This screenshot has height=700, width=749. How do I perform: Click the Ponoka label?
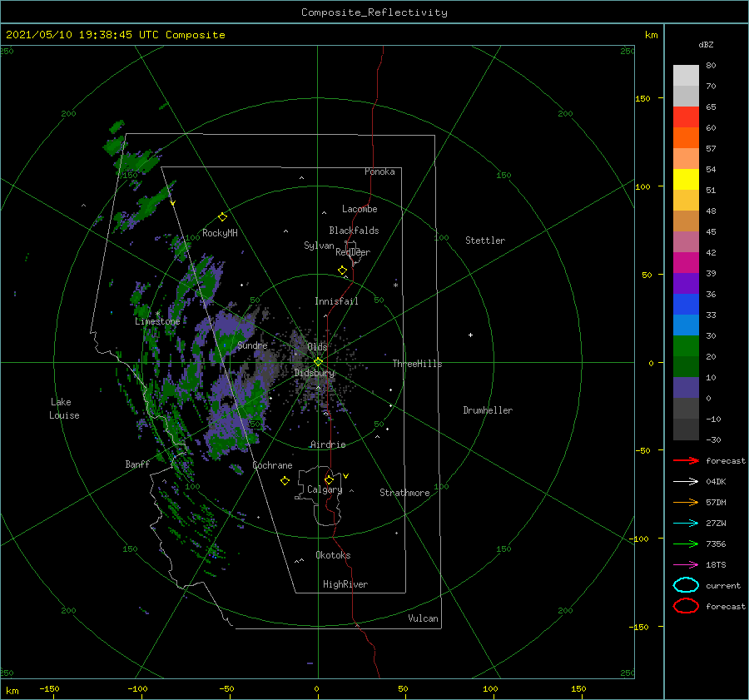point(379,171)
